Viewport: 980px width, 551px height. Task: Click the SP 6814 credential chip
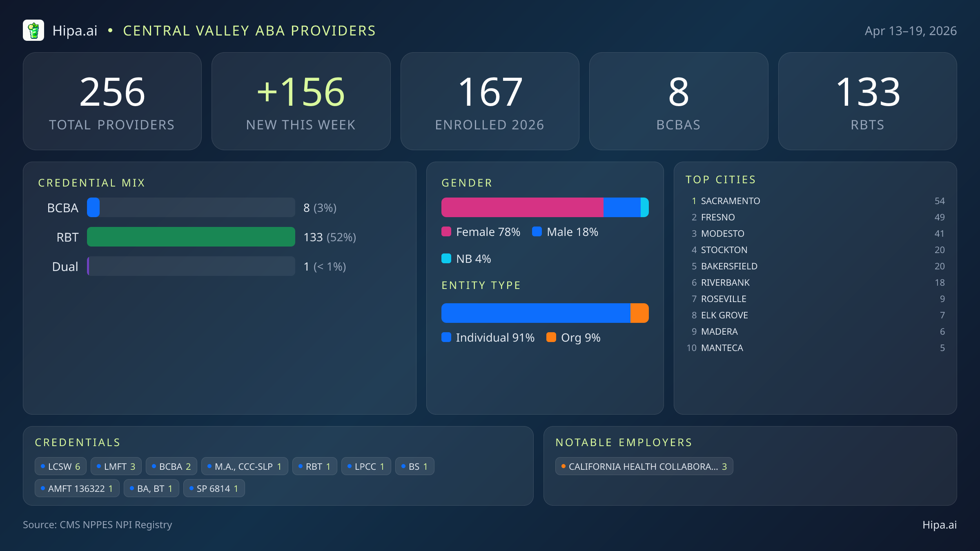click(x=214, y=489)
